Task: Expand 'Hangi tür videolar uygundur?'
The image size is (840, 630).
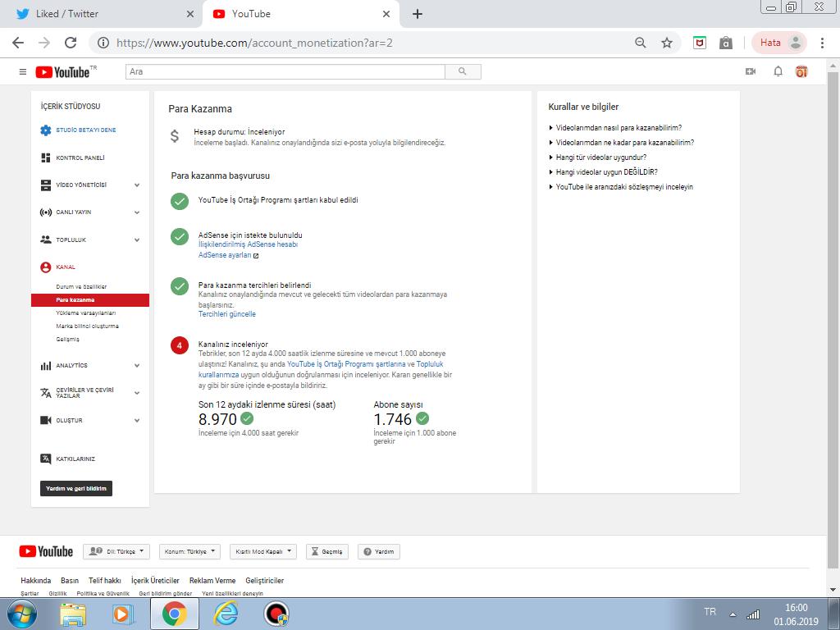Action: [x=597, y=157]
